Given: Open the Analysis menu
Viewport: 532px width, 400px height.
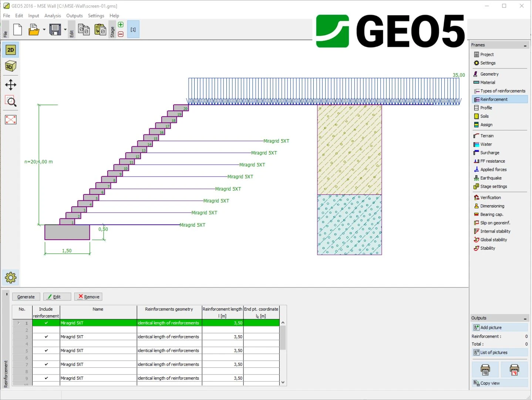Looking at the screenshot, I should [53, 16].
